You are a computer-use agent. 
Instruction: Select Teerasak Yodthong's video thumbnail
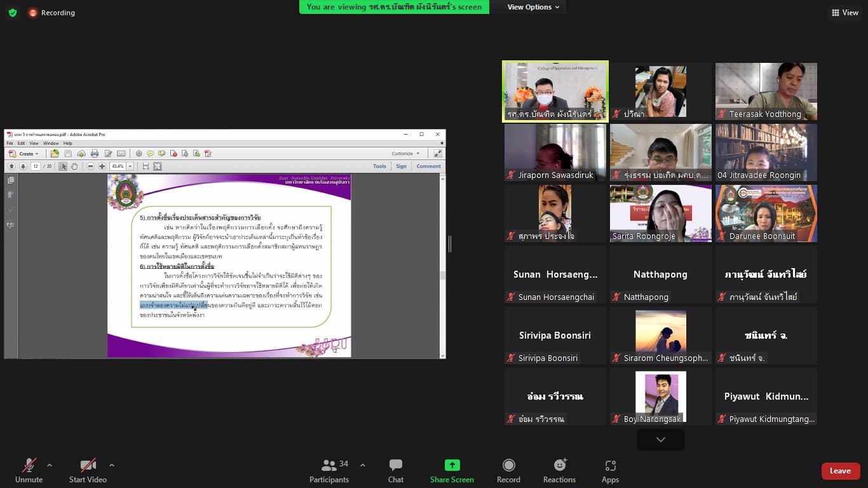766,91
